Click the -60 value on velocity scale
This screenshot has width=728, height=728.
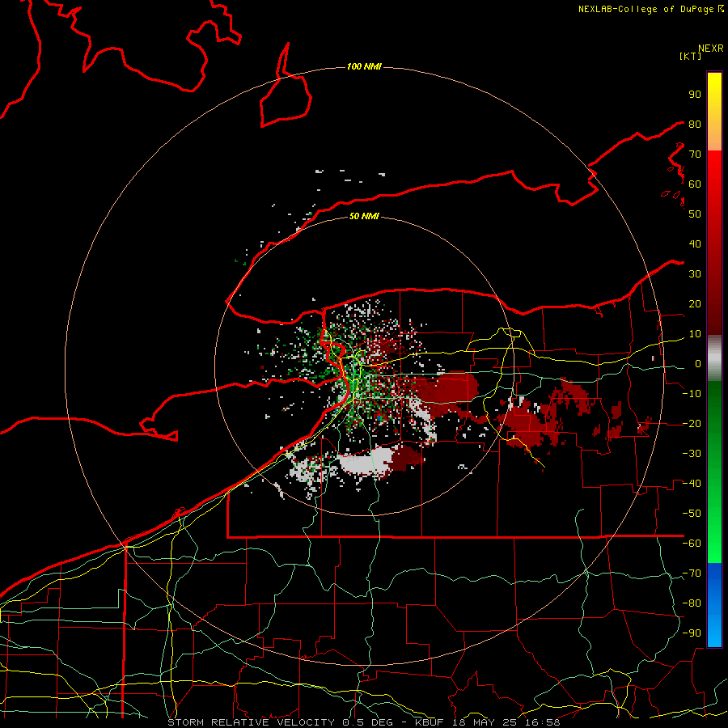tap(692, 544)
